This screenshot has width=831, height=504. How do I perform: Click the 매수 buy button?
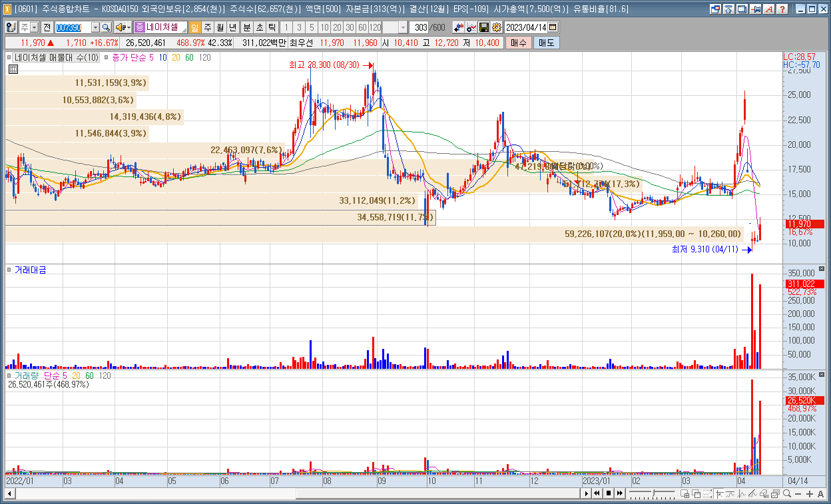pos(519,43)
